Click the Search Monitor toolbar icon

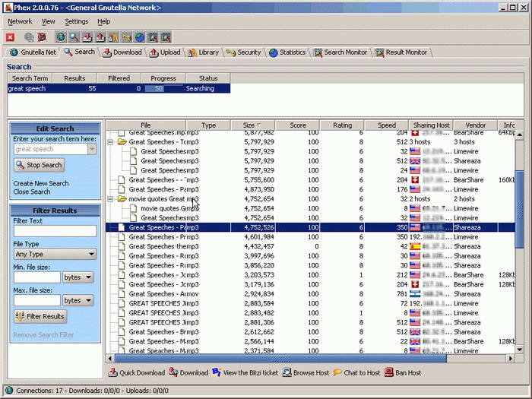click(153, 37)
